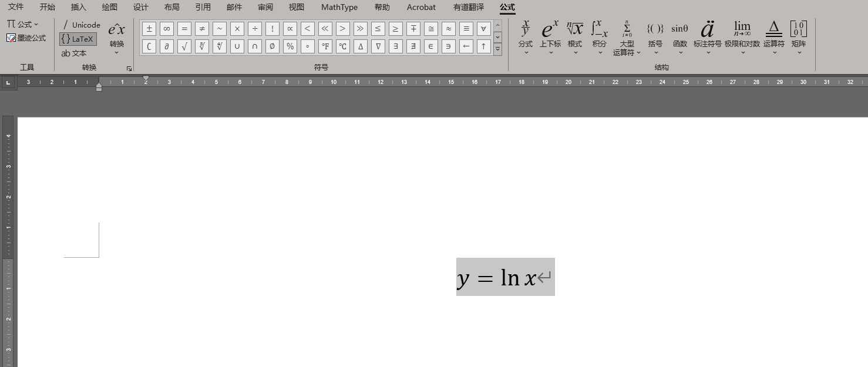Image resolution: width=868 pixels, height=367 pixels.
Task: Insert the square root symbol
Action: click(184, 46)
